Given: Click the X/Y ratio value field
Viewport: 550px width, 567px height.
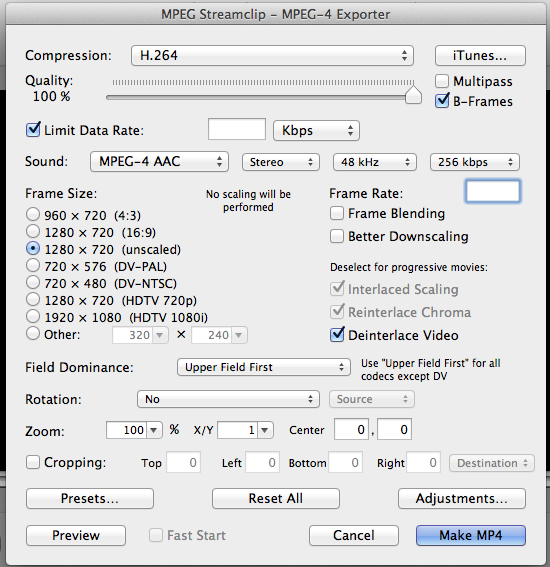Looking at the screenshot, I should point(238,430).
